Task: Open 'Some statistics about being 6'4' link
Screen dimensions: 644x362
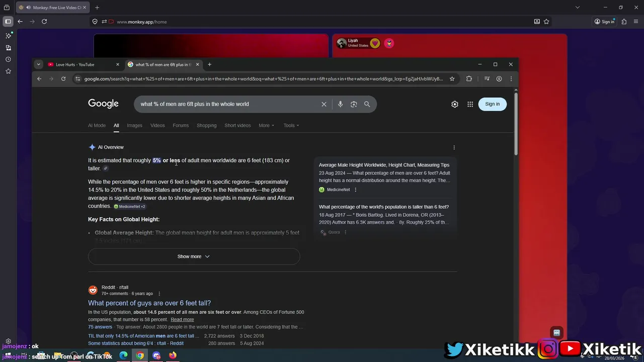Action: 136,343
